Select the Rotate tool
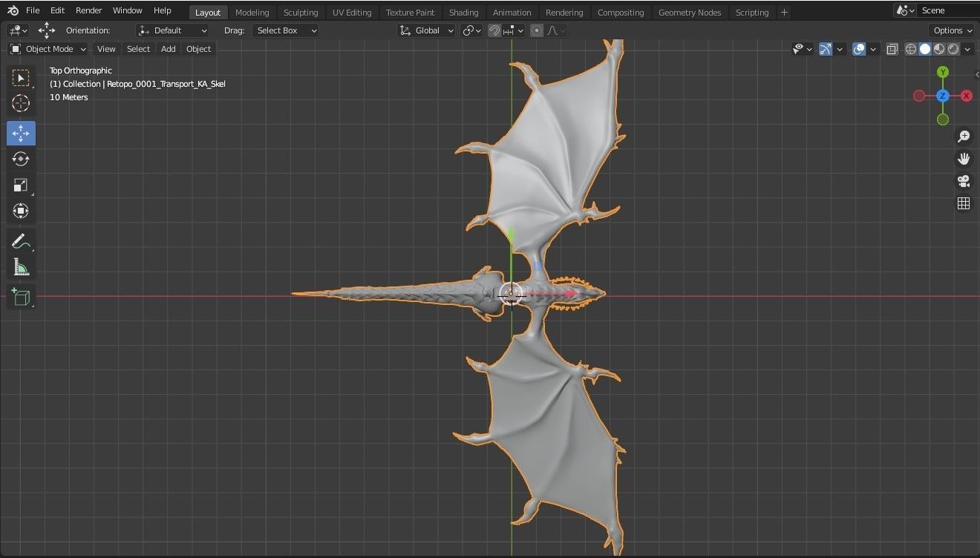This screenshot has height=558, width=980. point(21,159)
